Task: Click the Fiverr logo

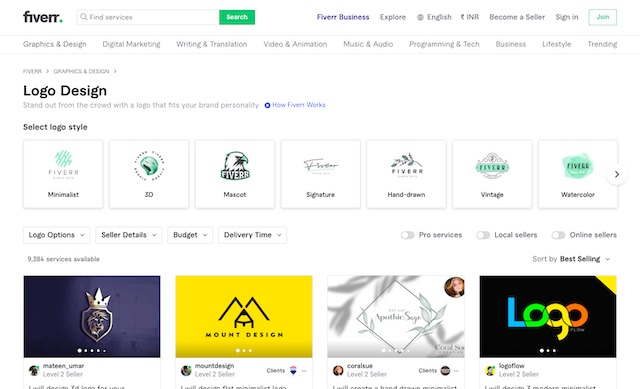Action: click(x=42, y=17)
